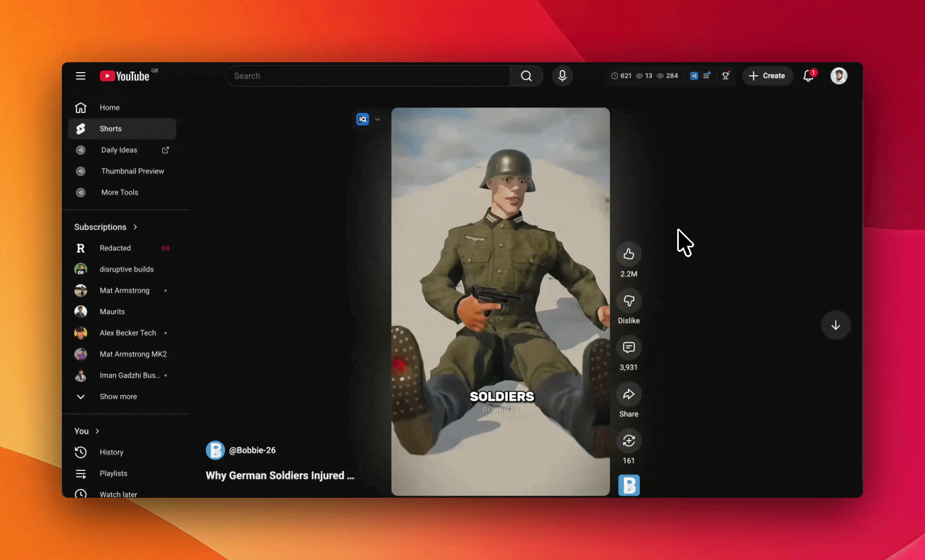Open the Subscriptions section chevron
The image size is (925, 560).
tap(135, 227)
